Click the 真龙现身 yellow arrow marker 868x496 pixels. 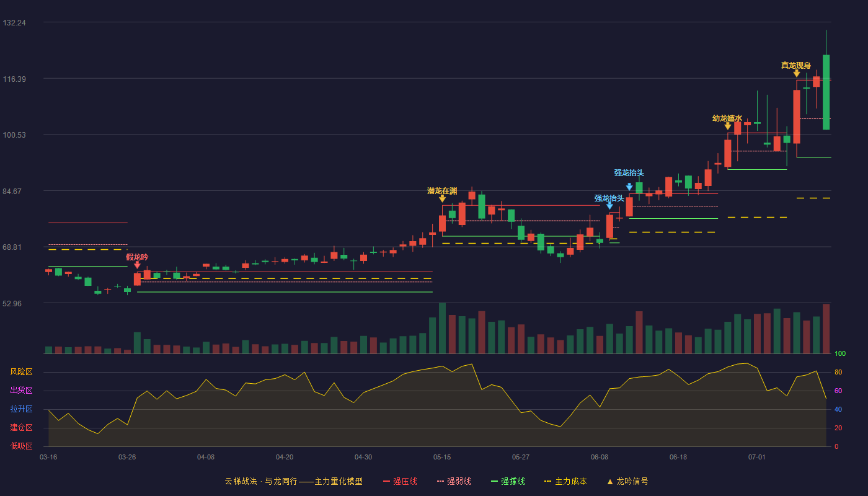coord(796,74)
